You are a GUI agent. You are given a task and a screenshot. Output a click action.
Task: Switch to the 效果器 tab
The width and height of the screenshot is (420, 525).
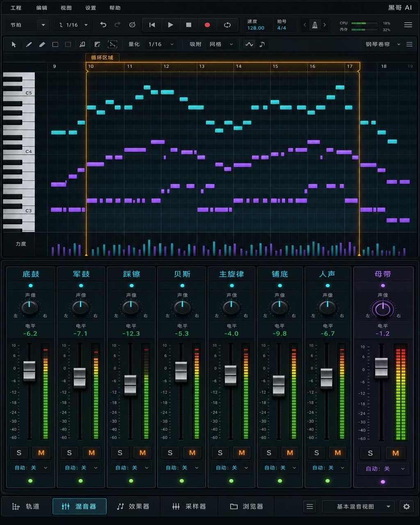(133, 507)
